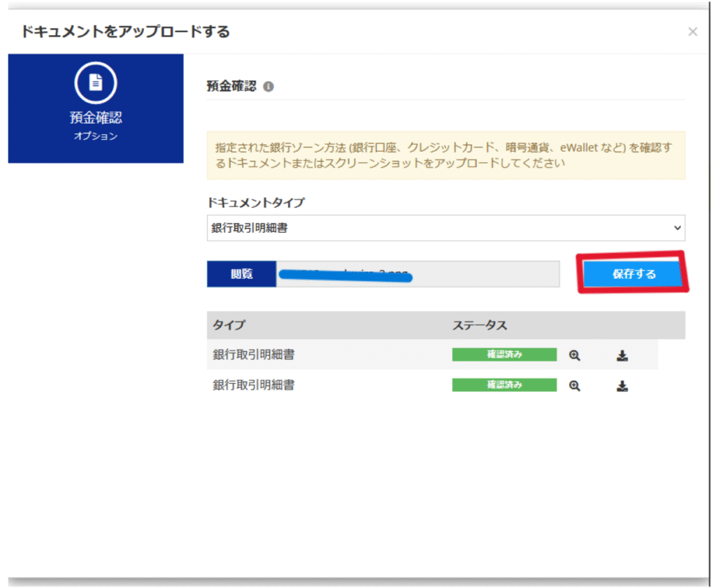Click the first row's green 確認済み badge
The image size is (716, 588).
(x=504, y=355)
